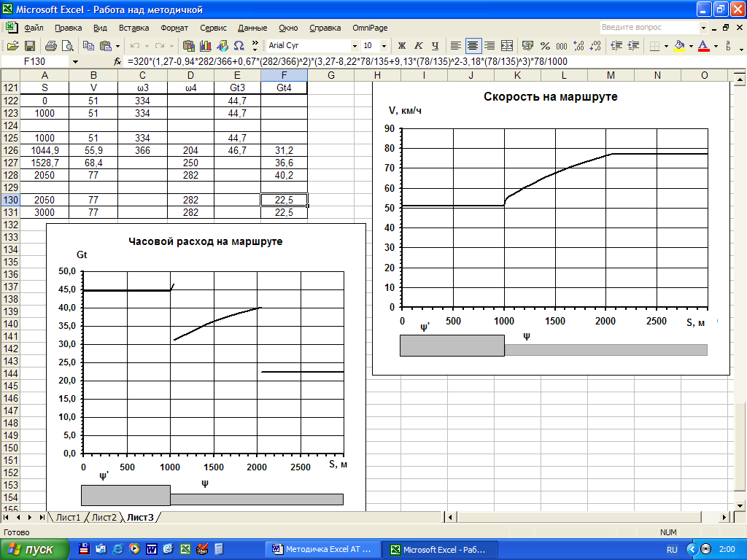Viewport: 747px width, 560px height.
Task: Launch the Chart Wizard icon
Action: pyautogui.click(x=205, y=46)
